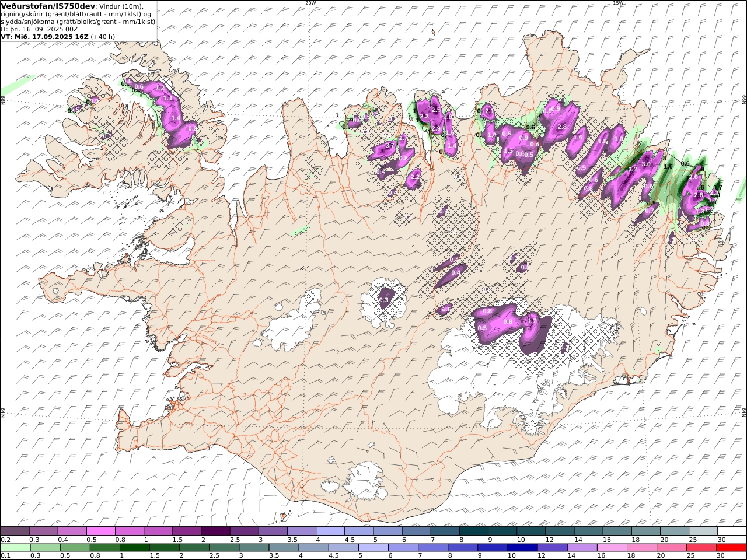Image resolution: width=747 pixels, height=560 pixels.
Task: Pick the top-row 6 slate blue legend swatch
Action: [416, 531]
